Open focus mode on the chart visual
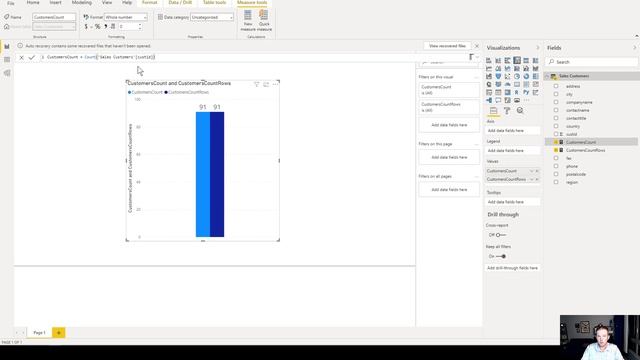This screenshot has height=360, width=640. (266, 84)
